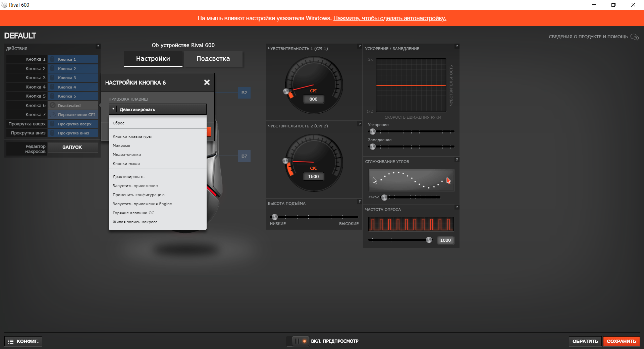Open help for Чувствительность 1 panel
This screenshot has height=349, width=644.
pos(360,46)
